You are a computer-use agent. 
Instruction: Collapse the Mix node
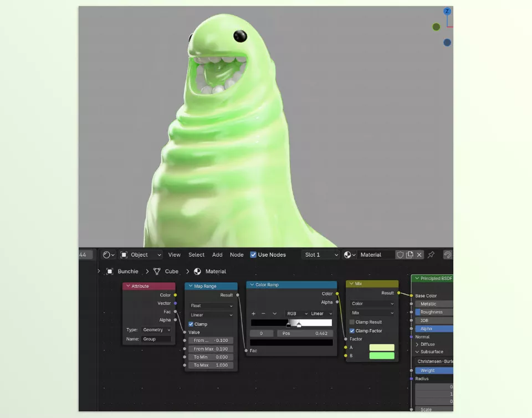pos(351,283)
